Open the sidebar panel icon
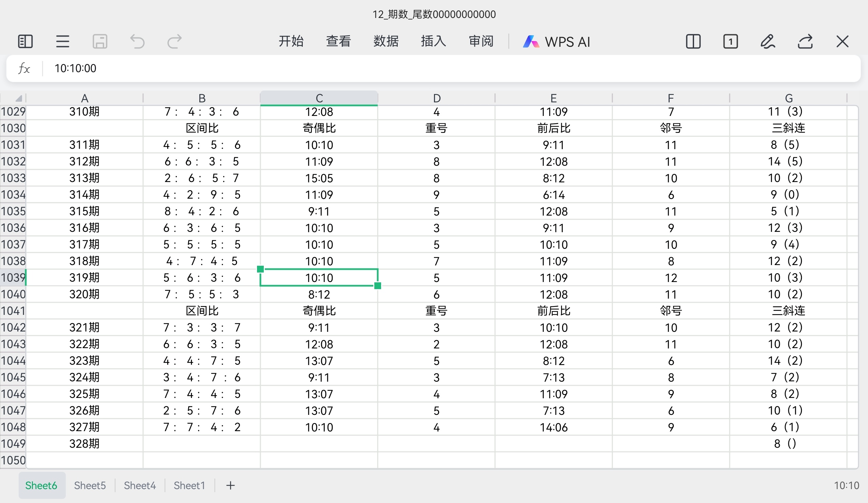The height and width of the screenshot is (503, 868). pyautogui.click(x=25, y=42)
